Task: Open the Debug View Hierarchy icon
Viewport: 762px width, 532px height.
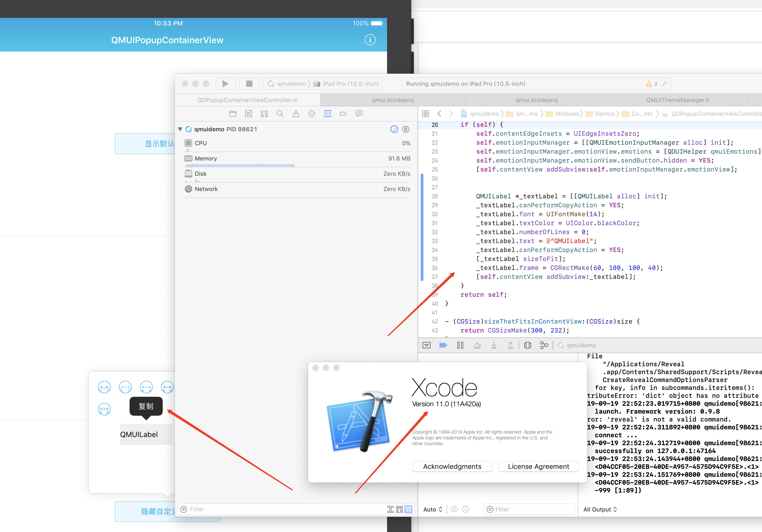Action: pyautogui.click(x=527, y=345)
